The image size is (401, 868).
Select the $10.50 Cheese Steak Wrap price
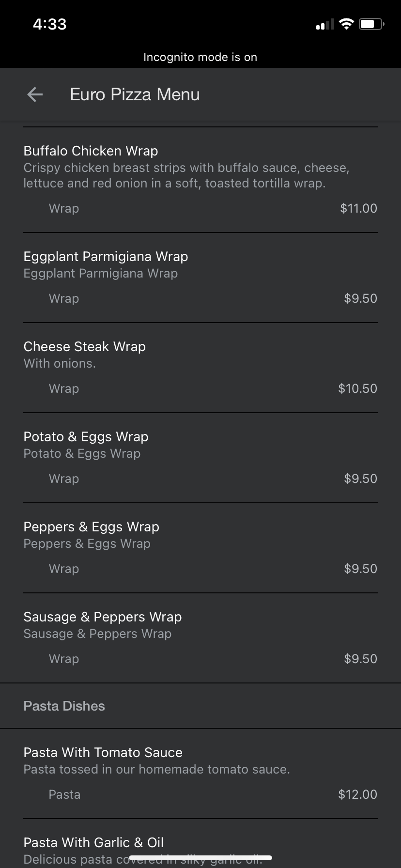(x=357, y=388)
